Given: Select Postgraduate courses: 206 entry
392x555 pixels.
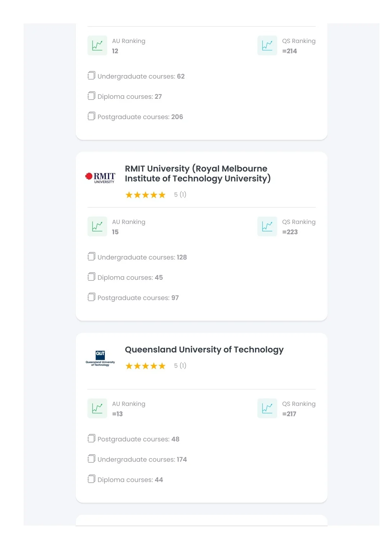Looking at the screenshot, I should point(135,117).
